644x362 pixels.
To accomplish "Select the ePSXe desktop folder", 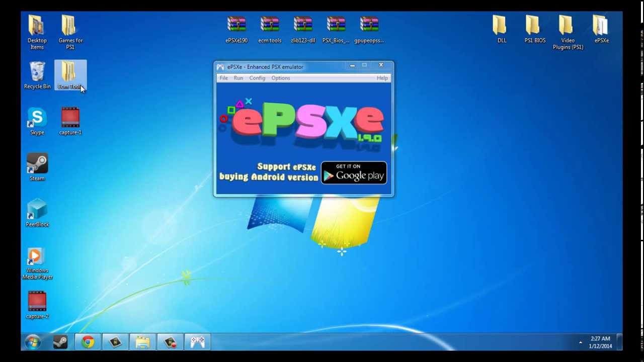I will 601,30.
